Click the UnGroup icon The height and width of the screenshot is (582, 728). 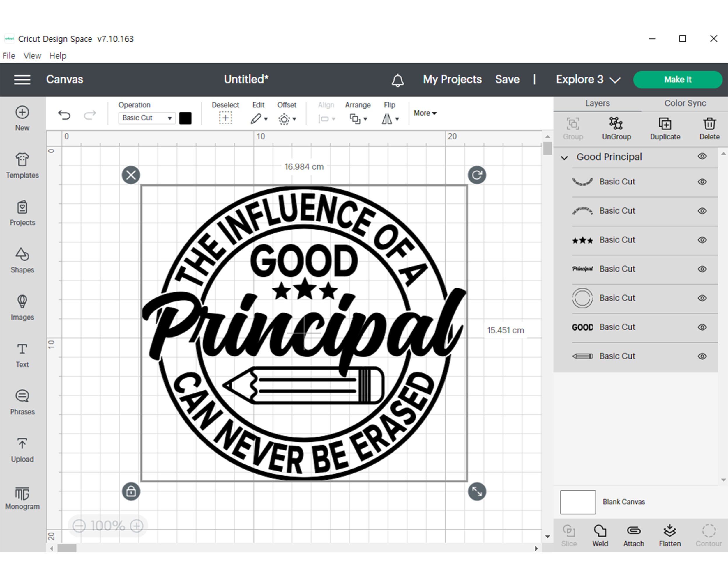(x=616, y=129)
